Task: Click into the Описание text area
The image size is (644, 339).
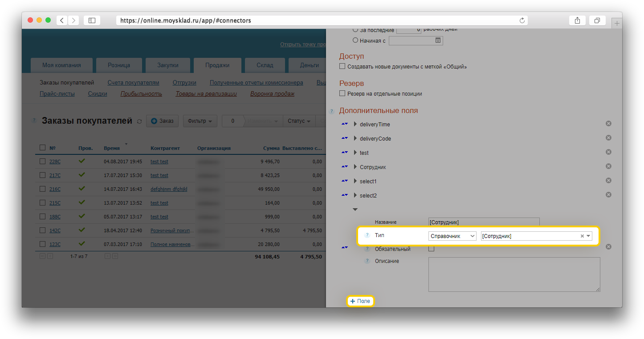Action: coord(514,274)
